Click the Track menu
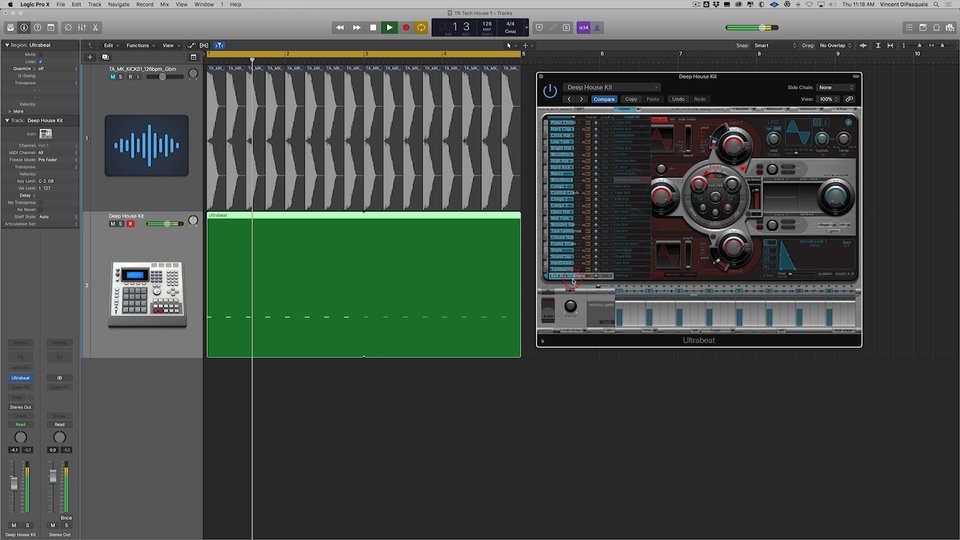960x540 pixels. click(95, 4)
